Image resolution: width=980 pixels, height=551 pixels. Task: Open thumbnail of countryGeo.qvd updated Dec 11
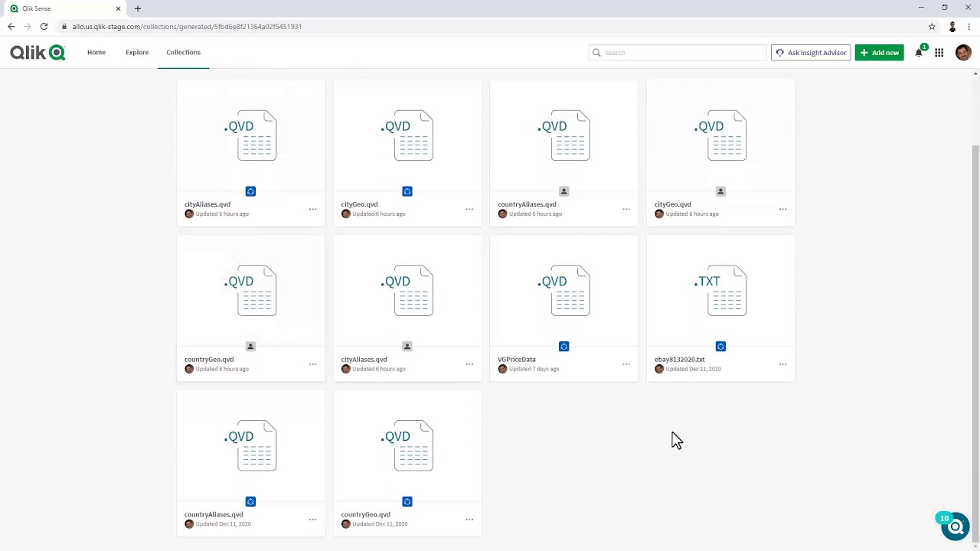[407, 445]
